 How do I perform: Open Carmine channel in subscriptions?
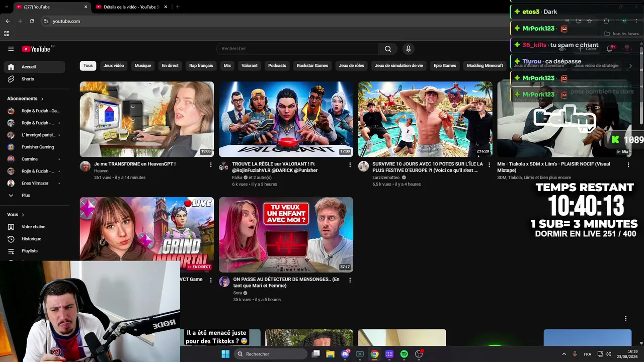[x=35, y=159]
